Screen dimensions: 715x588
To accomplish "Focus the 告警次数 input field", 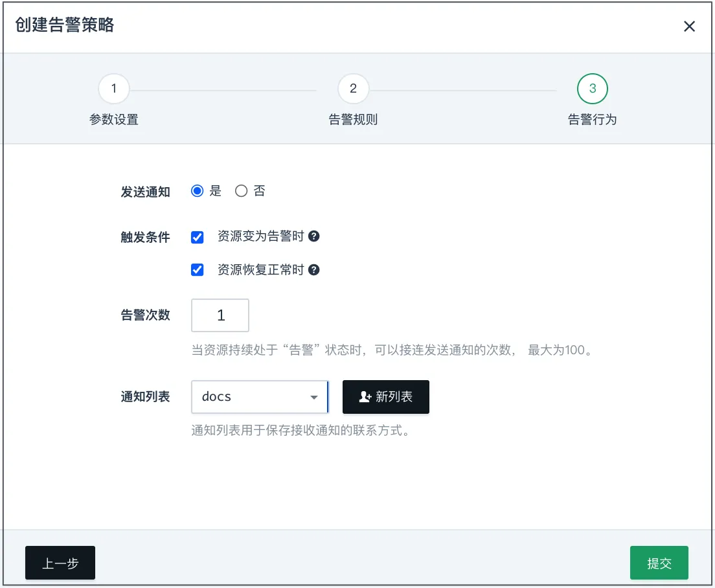I will point(220,315).
